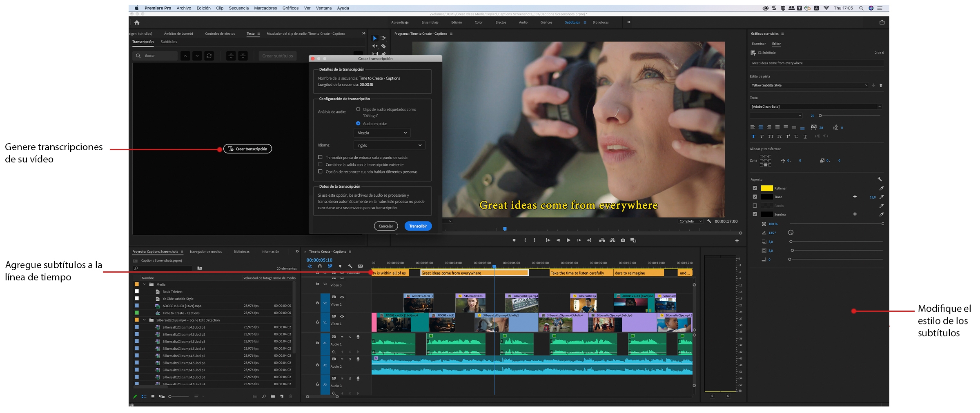Open the Archivo menu
Image resolution: width=980 pixels, height=413 pixels.
(184, 8)
